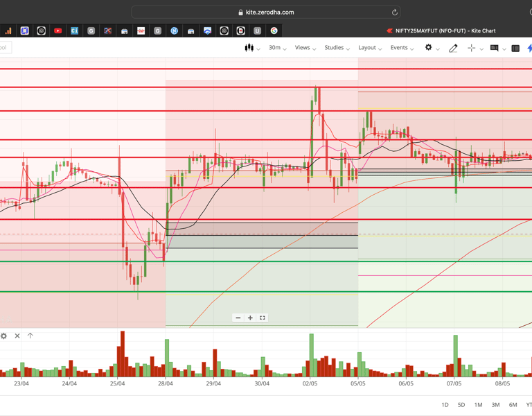Click the 07/05 date label
Screen dimensions: 532x416
tap(454, 383)
